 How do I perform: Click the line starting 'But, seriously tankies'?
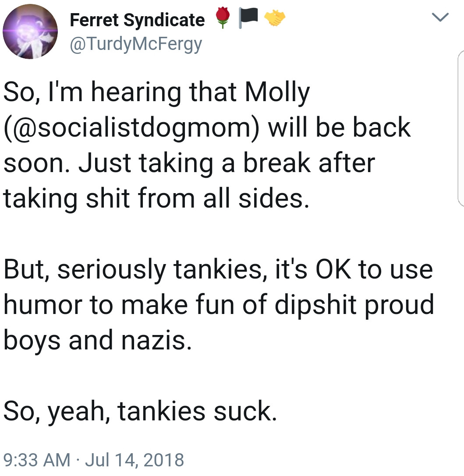218,270
